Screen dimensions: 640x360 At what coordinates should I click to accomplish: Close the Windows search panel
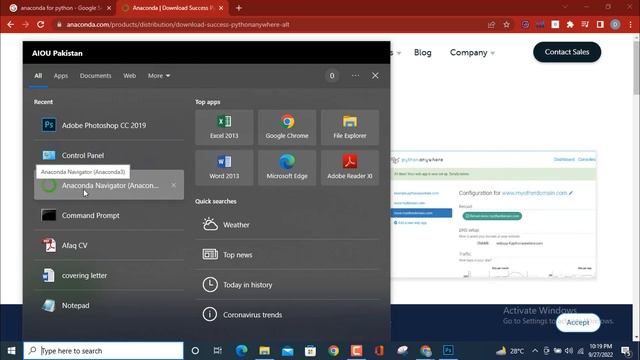click(x=375, y=76)
